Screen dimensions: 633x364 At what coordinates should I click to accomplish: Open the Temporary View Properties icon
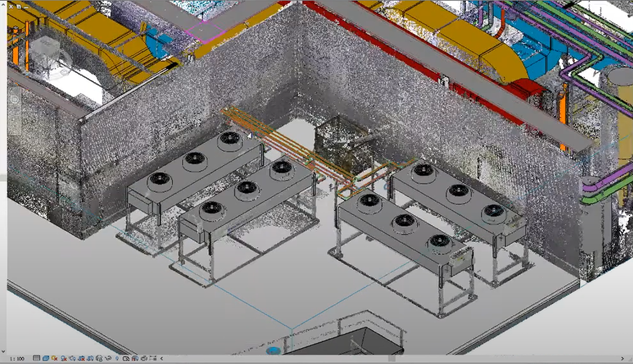click(126, 358)
